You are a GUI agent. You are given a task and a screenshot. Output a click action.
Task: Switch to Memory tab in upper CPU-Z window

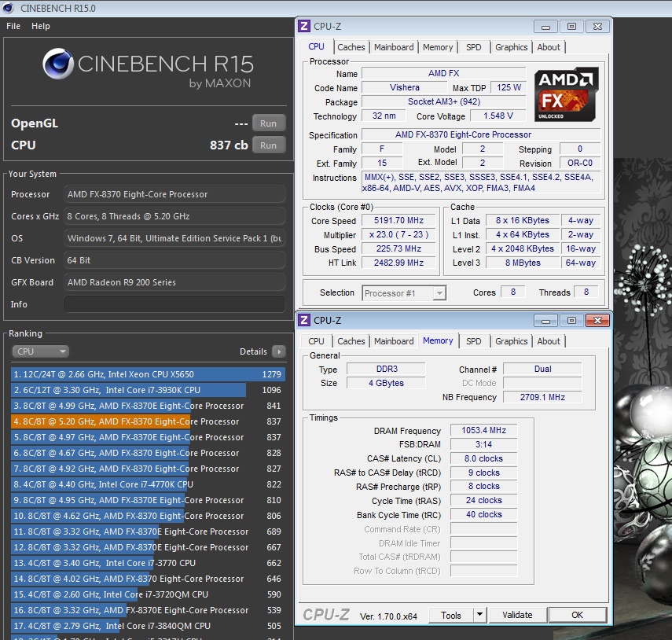pos(438,47)
